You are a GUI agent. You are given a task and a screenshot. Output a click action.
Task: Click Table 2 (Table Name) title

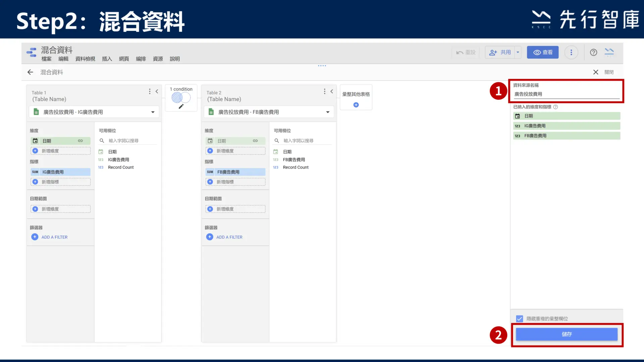224,99
